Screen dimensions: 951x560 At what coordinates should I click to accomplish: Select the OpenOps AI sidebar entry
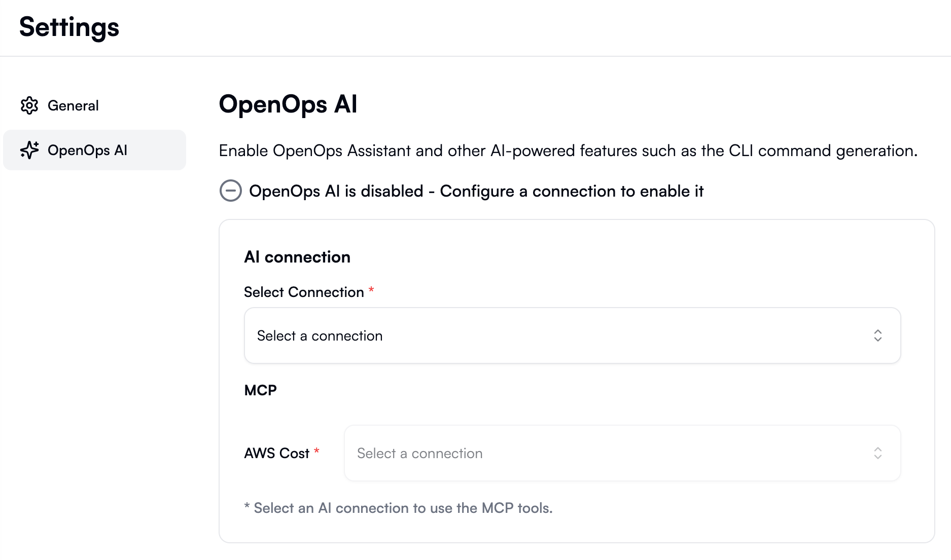(x=87, y=150)
